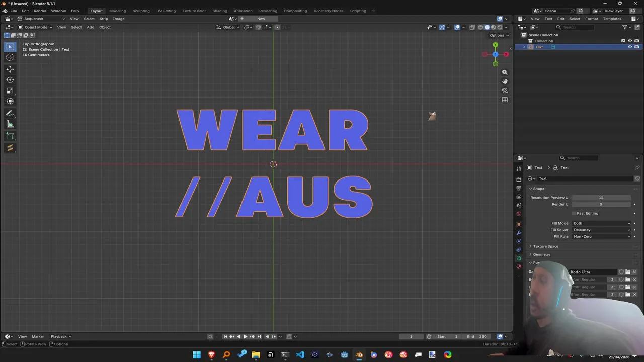
Task: Activate the Annotate tool
Action: (10, 114)
